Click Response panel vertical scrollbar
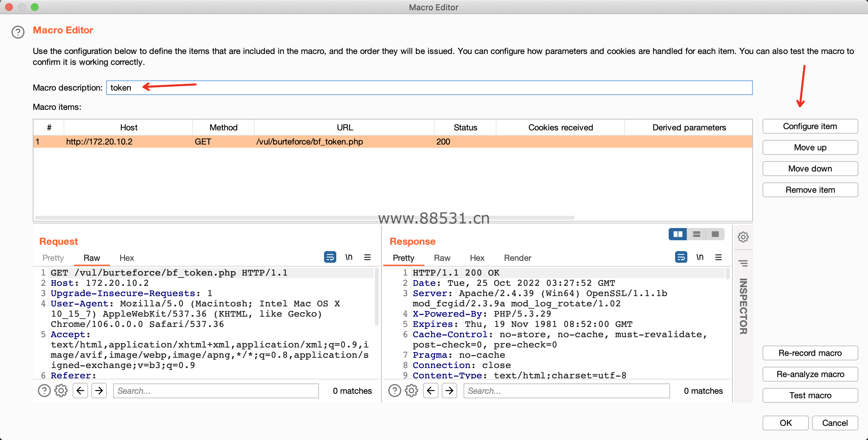This screenshot has height=440, width=868. [728, 273]
